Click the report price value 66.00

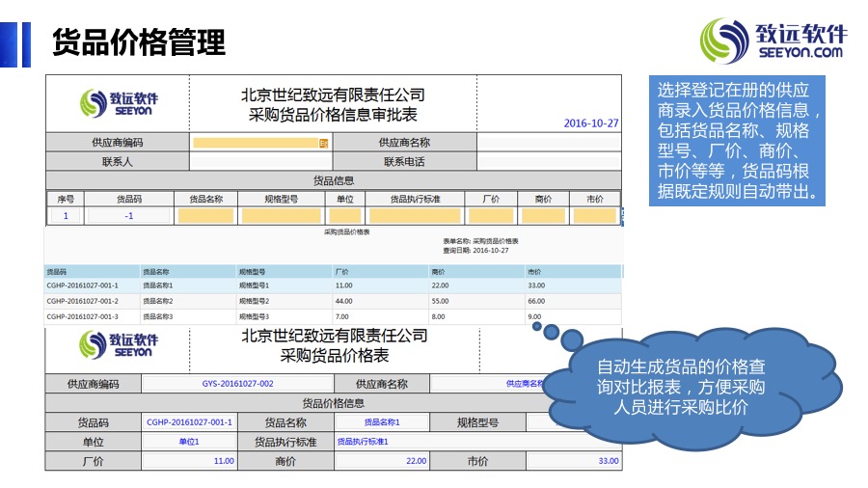pyautogui.click(x=536, y=301)
